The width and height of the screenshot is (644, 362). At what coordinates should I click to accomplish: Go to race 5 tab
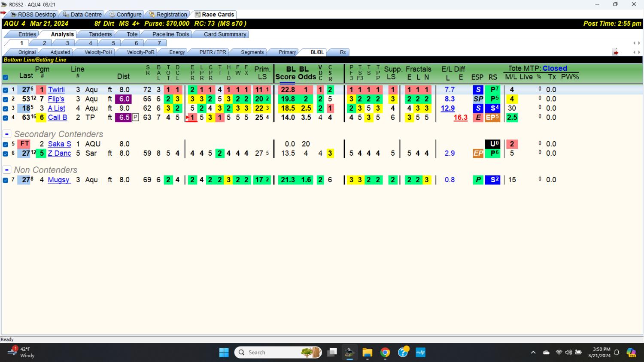tap(113, 43)
